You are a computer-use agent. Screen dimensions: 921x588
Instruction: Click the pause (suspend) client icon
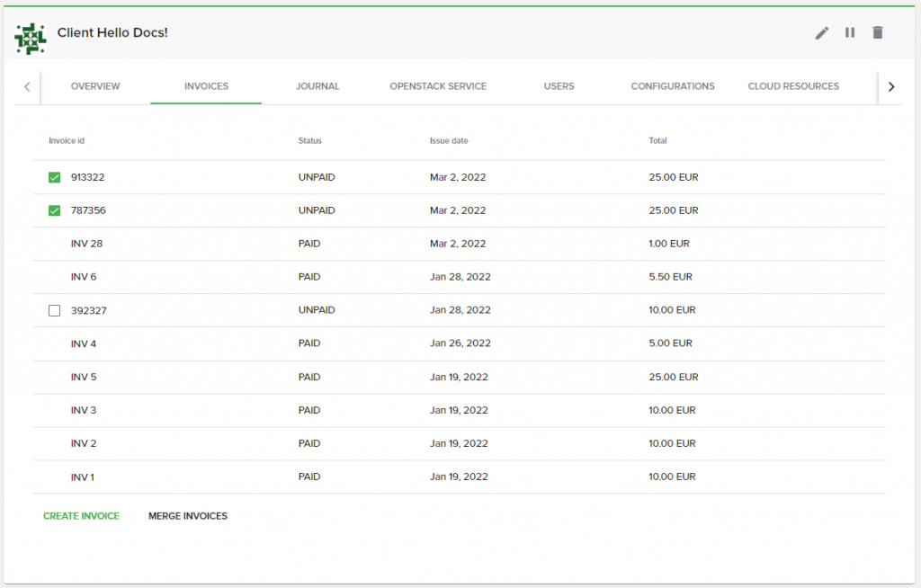850,33
